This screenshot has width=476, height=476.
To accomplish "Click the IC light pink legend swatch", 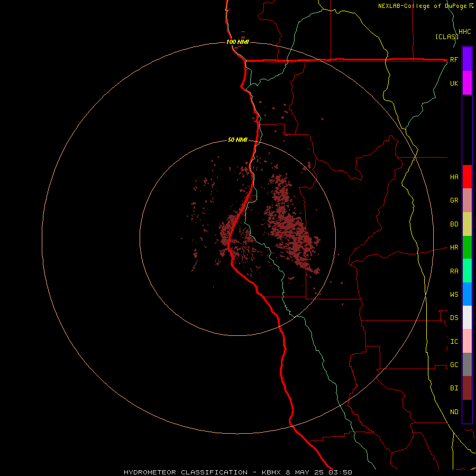I will (467, 341).
